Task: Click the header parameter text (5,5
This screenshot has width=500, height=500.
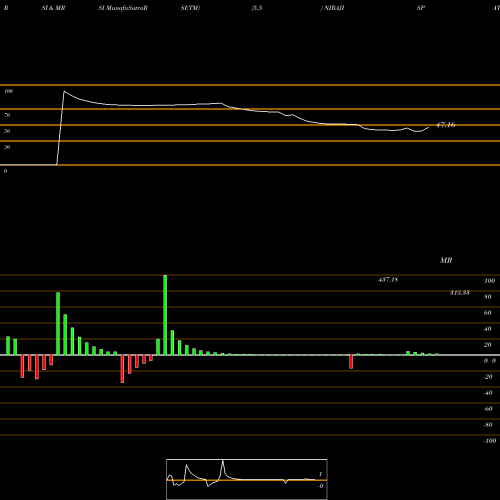Action: (x=257, y=8)
